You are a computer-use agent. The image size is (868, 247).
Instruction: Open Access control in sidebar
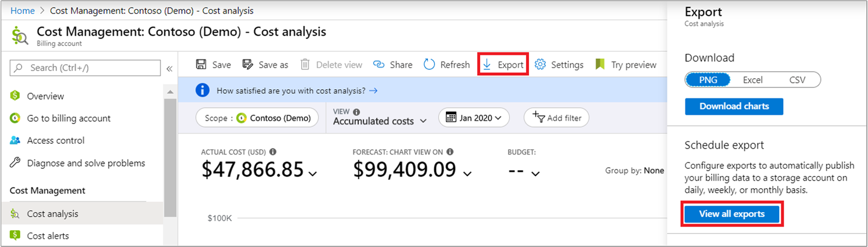[55, 140]
